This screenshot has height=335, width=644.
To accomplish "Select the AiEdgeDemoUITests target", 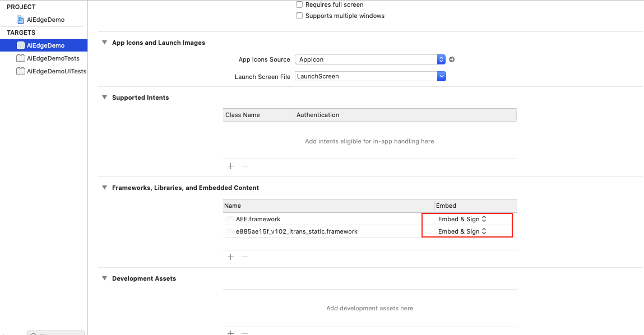I will pos(56,71).
